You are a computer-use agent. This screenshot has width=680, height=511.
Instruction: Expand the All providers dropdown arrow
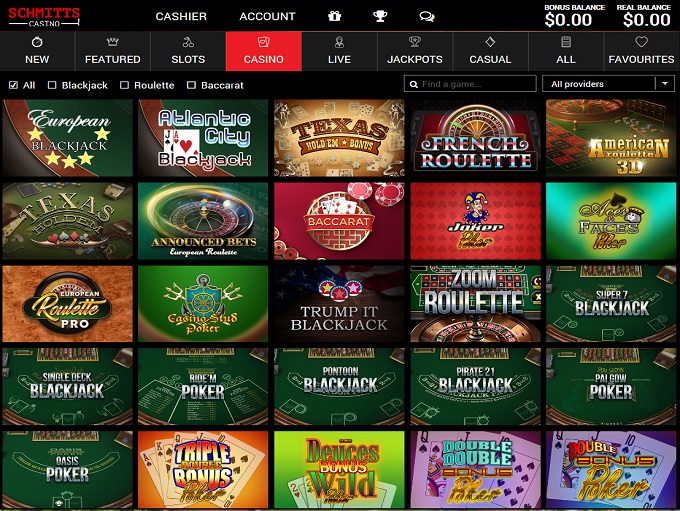click(x=665, y=83)
